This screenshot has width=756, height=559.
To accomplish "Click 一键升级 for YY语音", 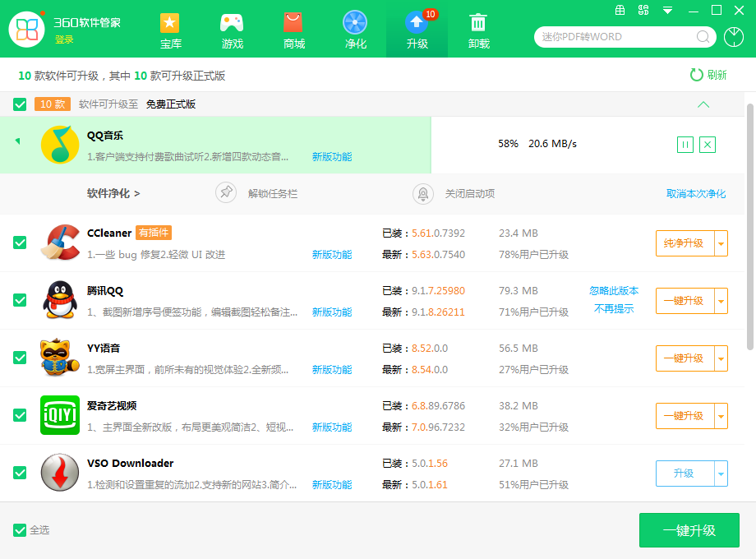I will coord(685,358).
